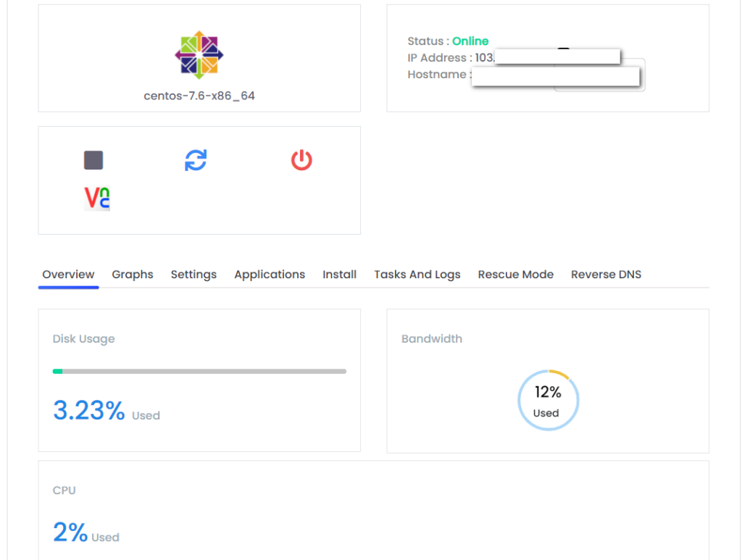Click the stop VPS square icon
The width and height of the screenshot is (742, 560).
click(x=93, y=160)
